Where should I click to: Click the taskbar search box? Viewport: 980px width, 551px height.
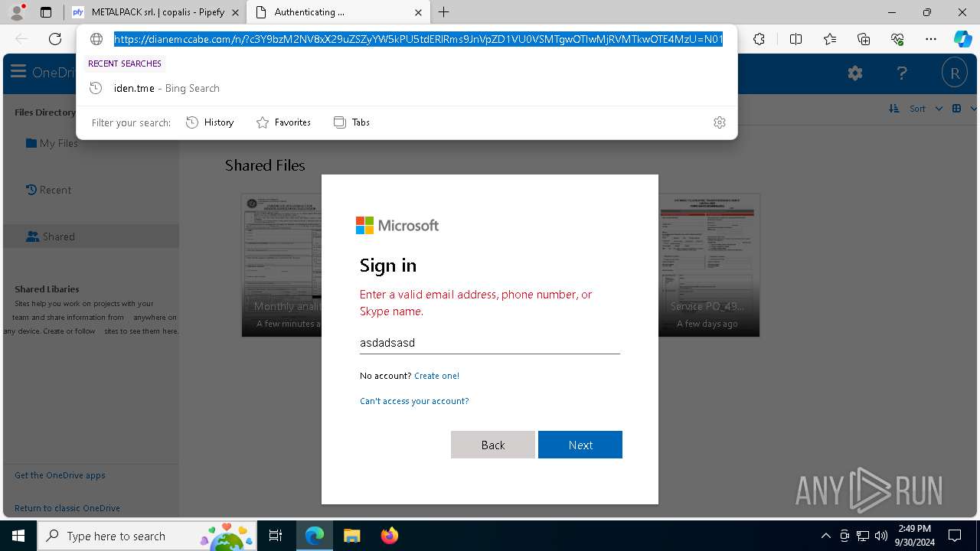pos(147,536)
